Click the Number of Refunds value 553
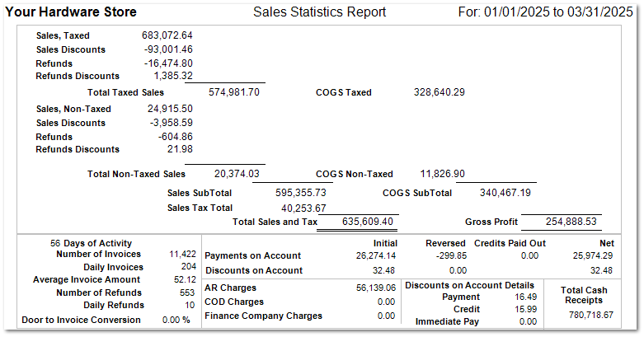The image size is (644, 337). (187, 293)
